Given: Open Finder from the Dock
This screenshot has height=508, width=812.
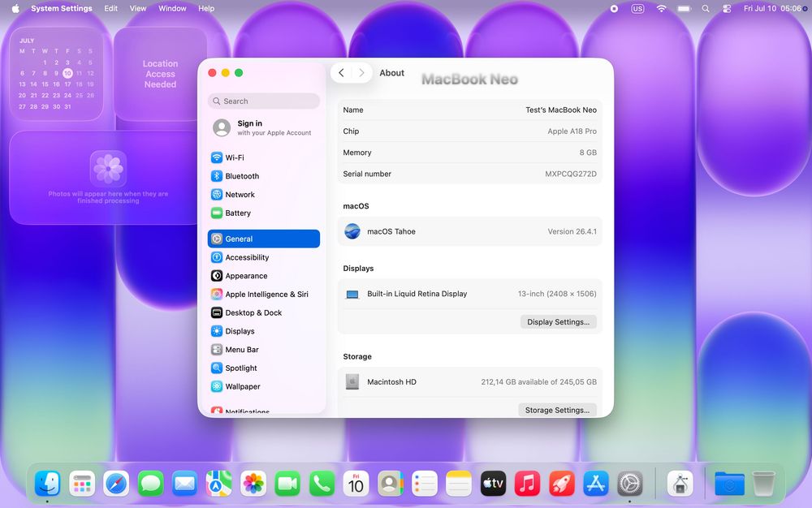Looking at the screenshot, I should (x=48, y=484).
